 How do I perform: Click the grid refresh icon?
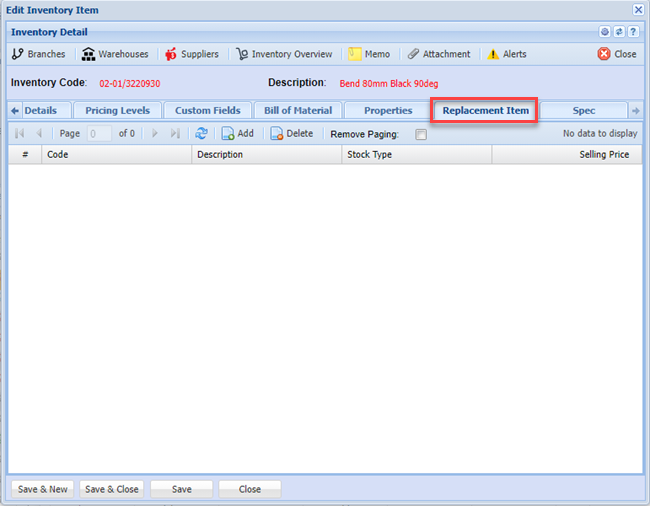point(202,134)
